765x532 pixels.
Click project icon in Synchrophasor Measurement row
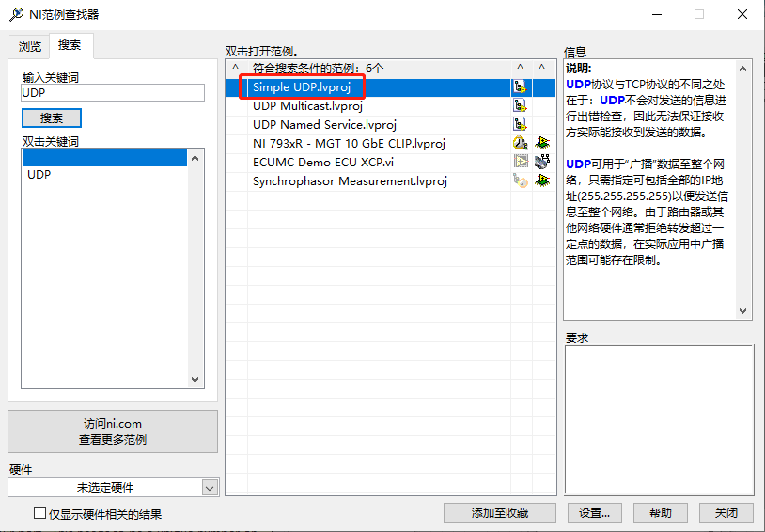pyautogui.click(x=520, y=181)
